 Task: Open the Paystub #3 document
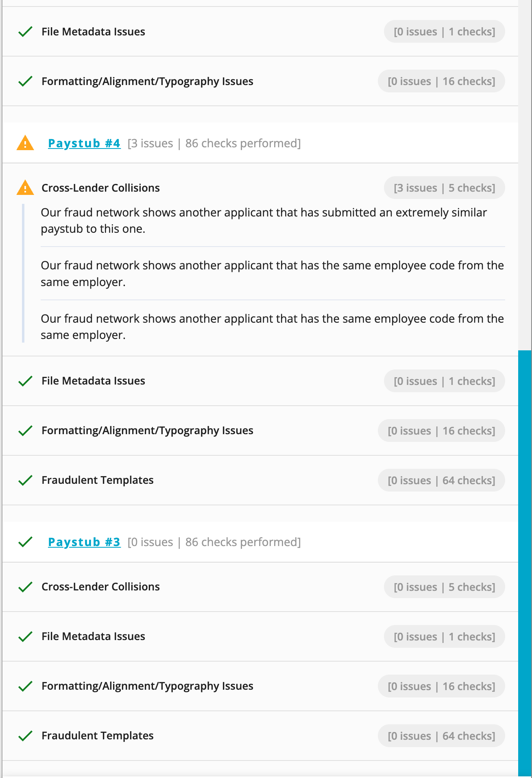(84, 542)
